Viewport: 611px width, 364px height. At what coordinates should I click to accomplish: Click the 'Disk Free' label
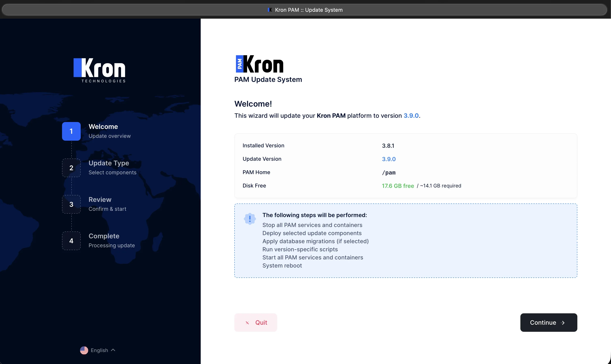(x=254, y=186)
